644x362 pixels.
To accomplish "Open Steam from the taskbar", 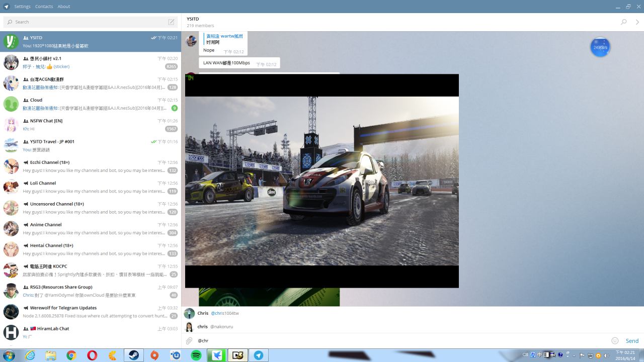I will coord(134,355).
